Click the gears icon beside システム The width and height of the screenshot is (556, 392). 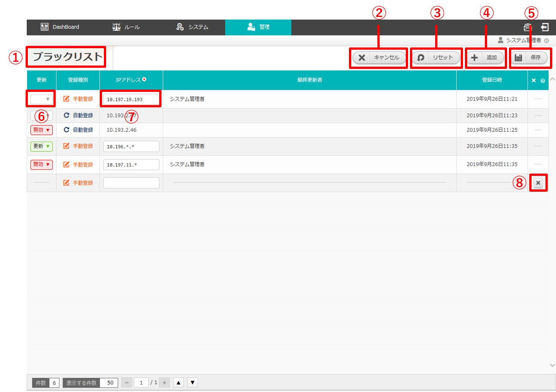pos(180,27)
